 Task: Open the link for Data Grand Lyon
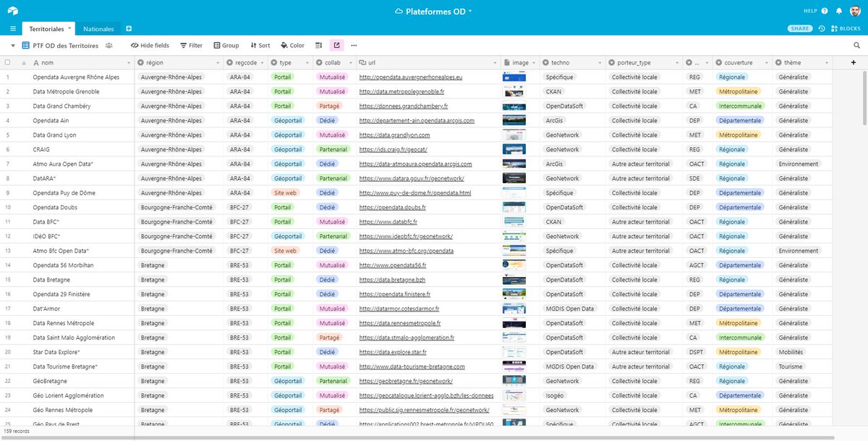click(395, 135)
